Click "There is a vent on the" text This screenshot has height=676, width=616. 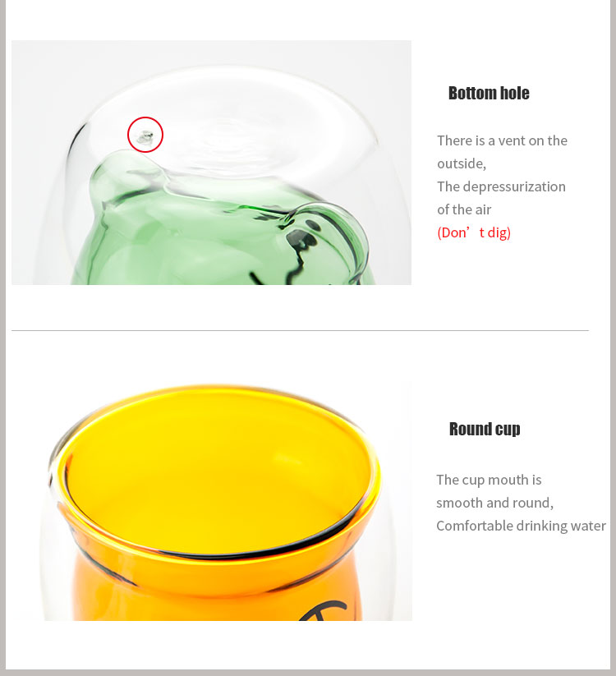click(502, 140)
